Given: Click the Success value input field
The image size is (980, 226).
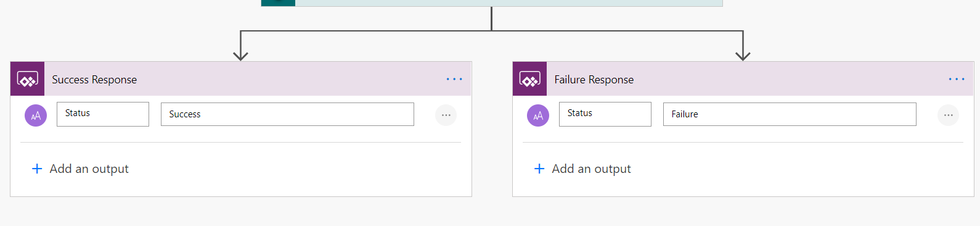Looking at the screenshot, I should [x=287, y=114].
